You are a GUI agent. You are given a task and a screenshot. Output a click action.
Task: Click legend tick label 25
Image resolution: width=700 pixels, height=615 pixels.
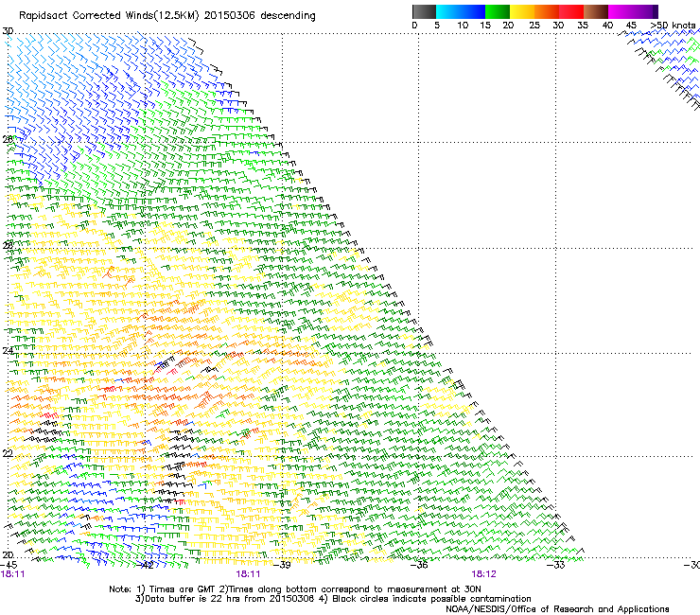[x=534, y=26]
